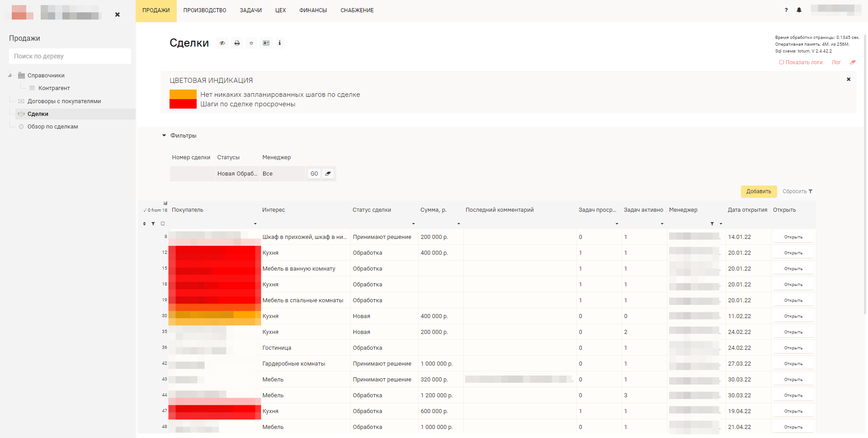Switch to the ПРОДАЖИ tab
The image size is (868, 438).
156,10
